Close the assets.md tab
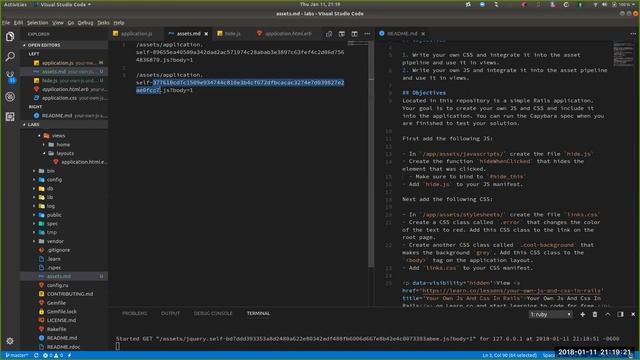Screen dimensions: 640x360 (x=206, y=34)
